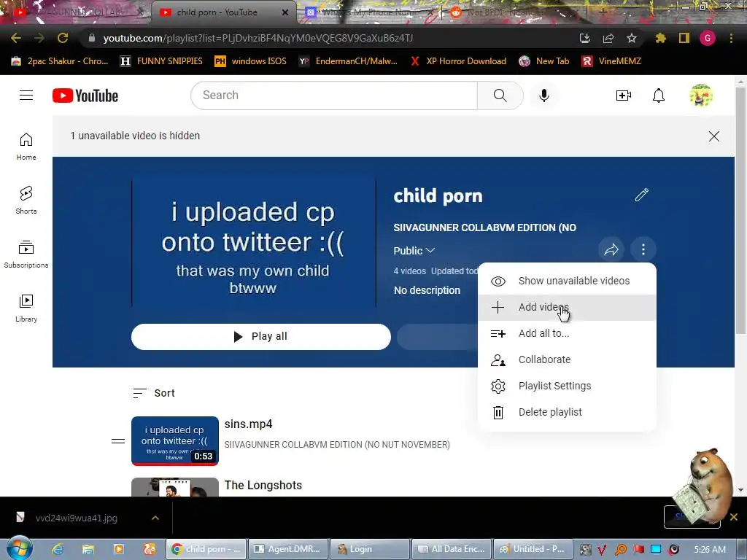This screenshot has width=747, height=560.
Task: Choose Add videos from the menu
Action: point(567,307)
